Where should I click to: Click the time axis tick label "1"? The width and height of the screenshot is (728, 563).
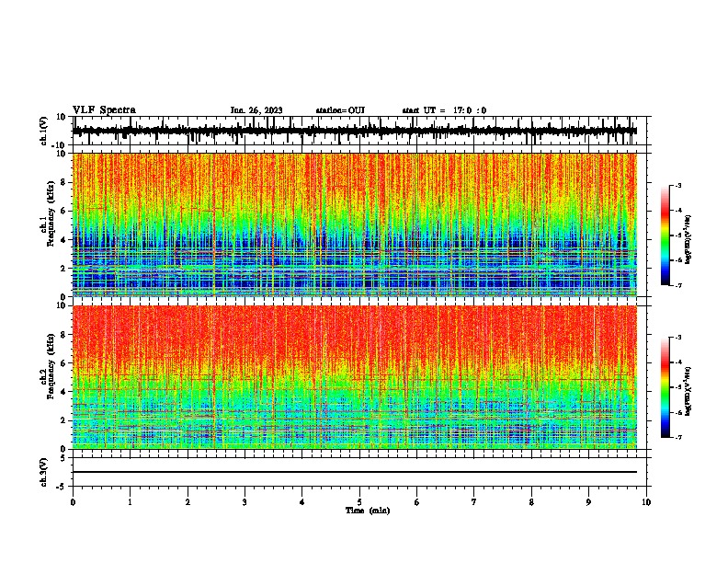click(x=130, y=502)
